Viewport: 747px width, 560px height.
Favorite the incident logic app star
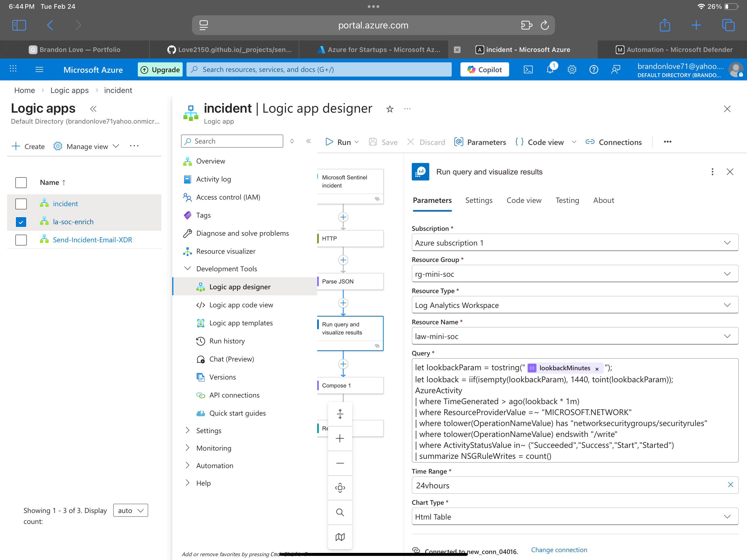390,109
